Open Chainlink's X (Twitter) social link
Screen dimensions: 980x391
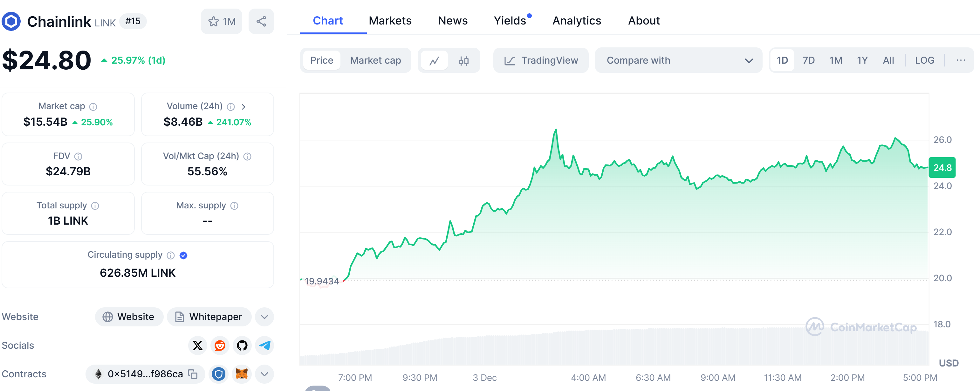coord(197,345)
